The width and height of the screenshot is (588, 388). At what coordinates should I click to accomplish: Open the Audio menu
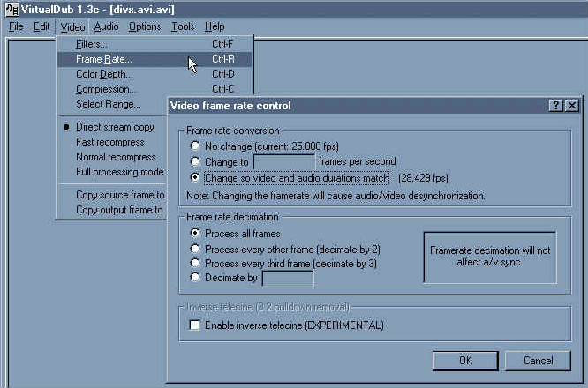106,27
